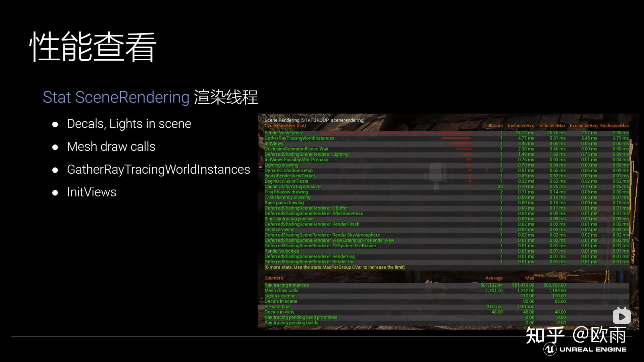Click the Stat SceneRendering heading text
The width and height of the screenshot is (644, 362).
point(116,97)
